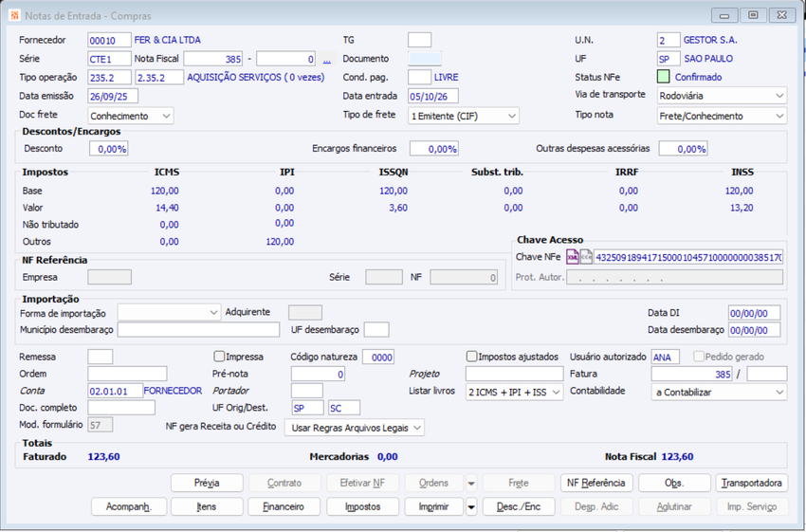Open the Contabilidade dropdown
Viewport: 806px width, 532px height.
(719, 392)
